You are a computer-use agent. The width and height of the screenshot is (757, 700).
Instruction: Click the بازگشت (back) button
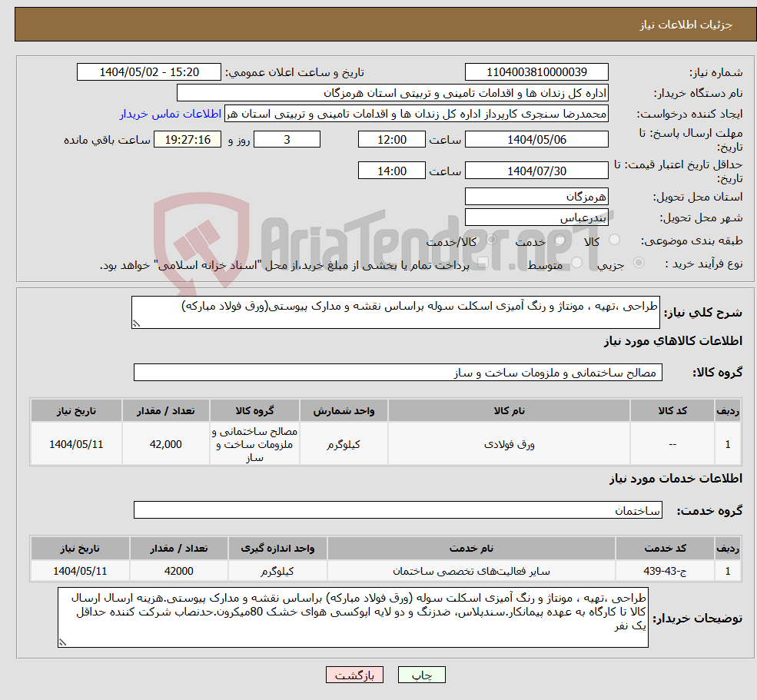pos(354,675)
